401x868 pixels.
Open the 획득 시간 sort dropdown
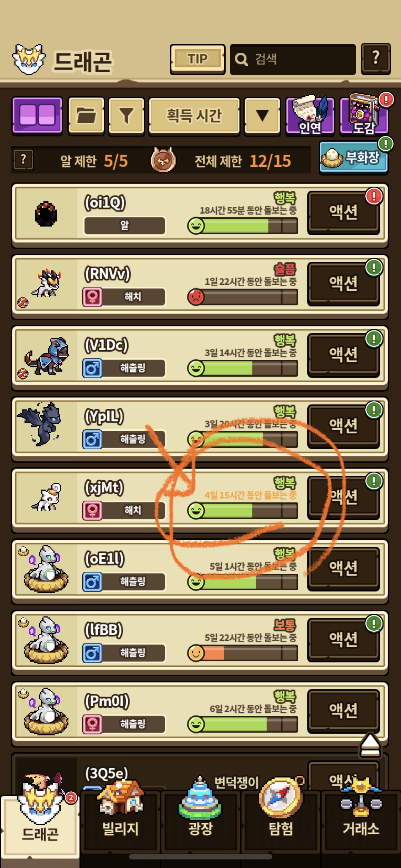point(194,116)
